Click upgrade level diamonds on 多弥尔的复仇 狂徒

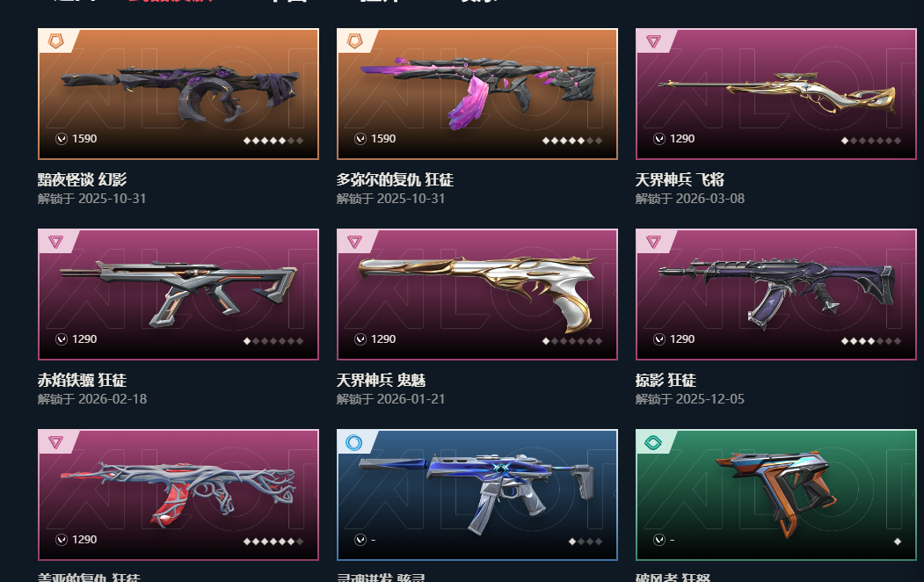pyautogui.click(x=572, y=141)
